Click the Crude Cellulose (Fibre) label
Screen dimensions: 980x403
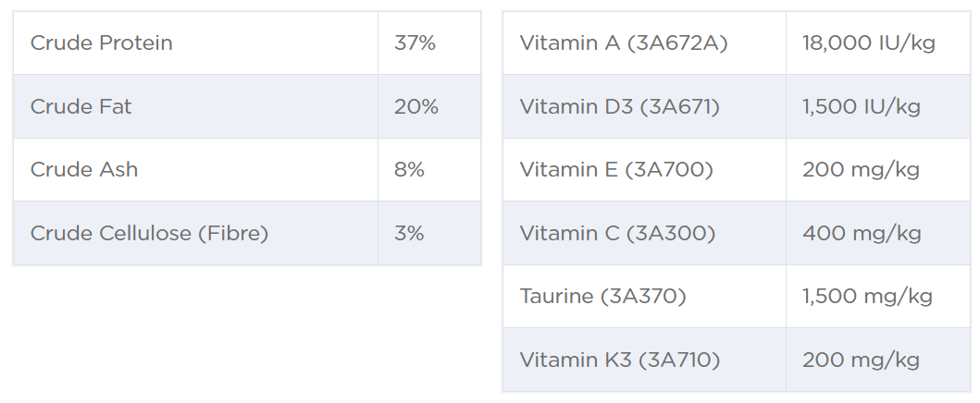pos(149,233)
